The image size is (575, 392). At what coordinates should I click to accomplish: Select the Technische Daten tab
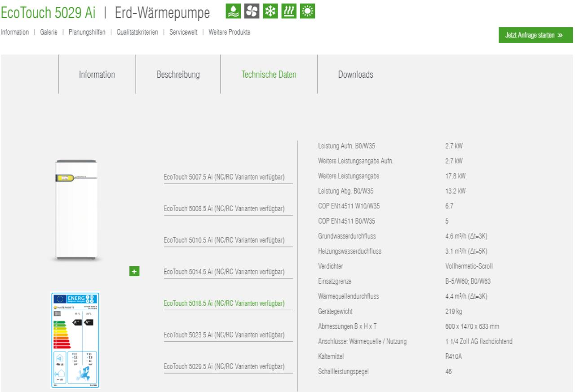(x=269, y=75)
